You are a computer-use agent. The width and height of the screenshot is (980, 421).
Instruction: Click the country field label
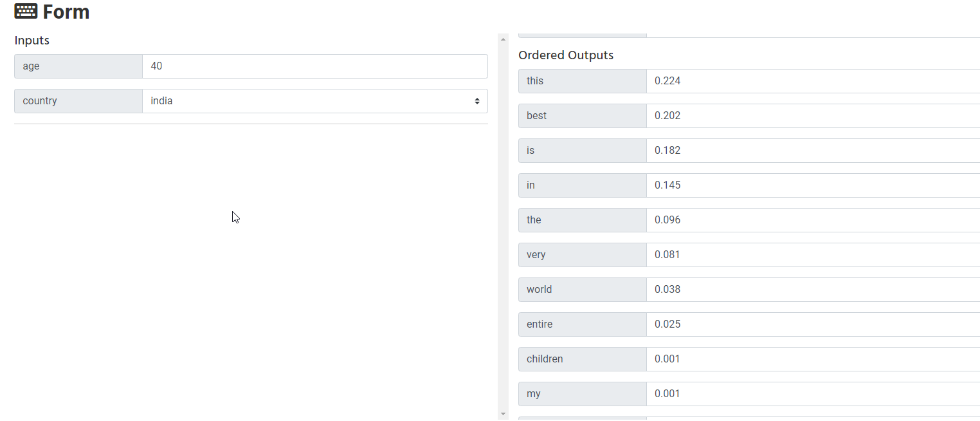(40, 101)
